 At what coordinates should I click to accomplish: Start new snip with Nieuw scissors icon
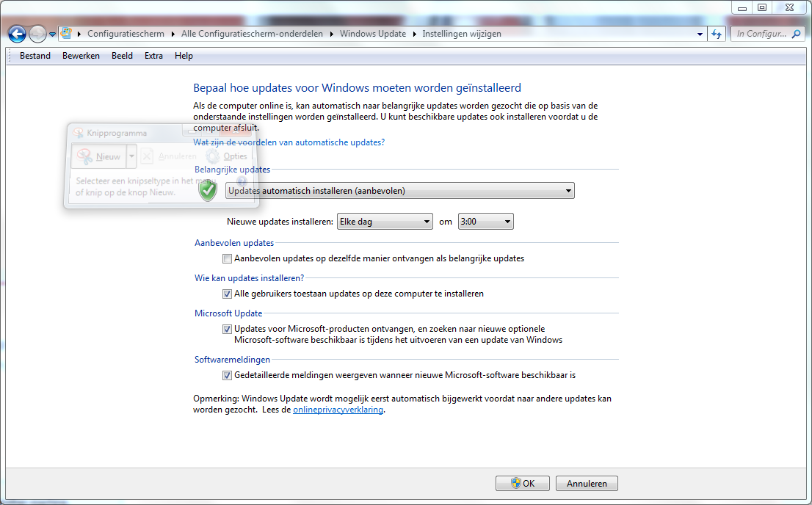pos(84,156)
